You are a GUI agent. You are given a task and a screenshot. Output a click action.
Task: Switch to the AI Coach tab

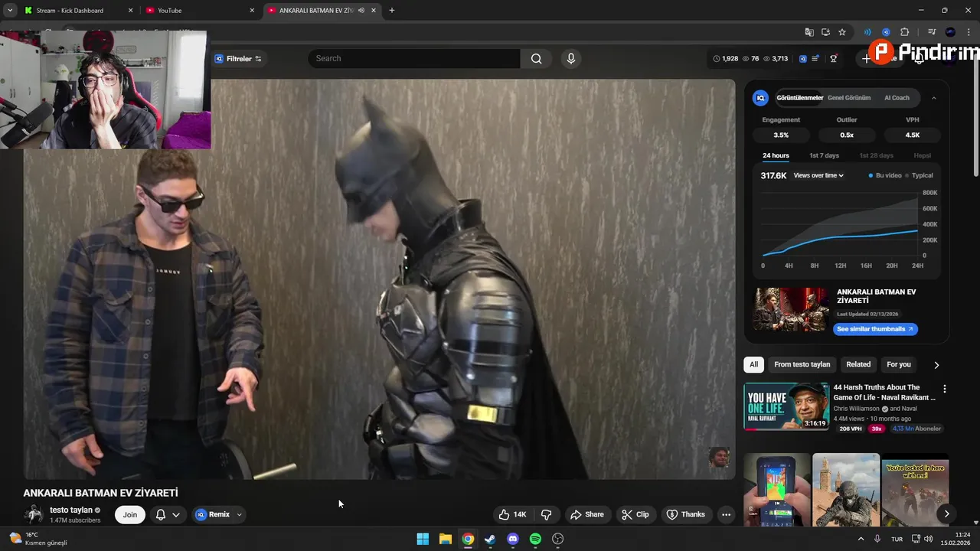tap(897, 98)
